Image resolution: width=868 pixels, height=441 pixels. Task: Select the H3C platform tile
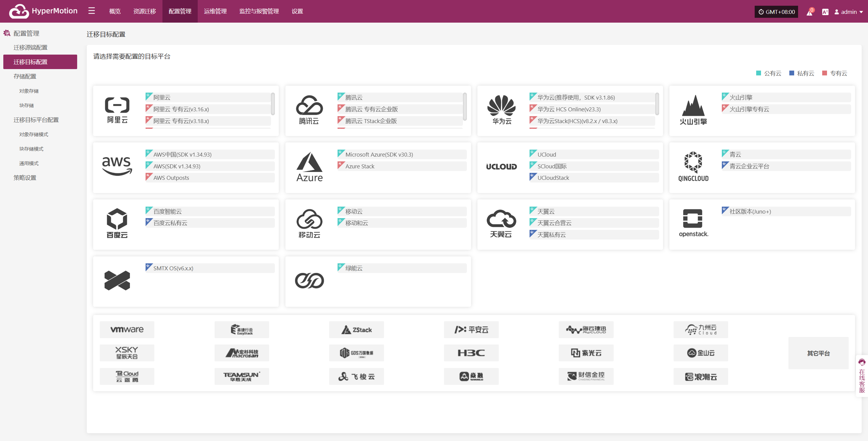[x=471, y=353]
